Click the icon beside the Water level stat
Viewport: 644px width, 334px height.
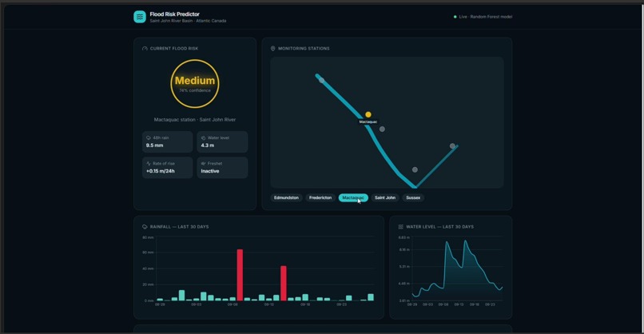203,138
